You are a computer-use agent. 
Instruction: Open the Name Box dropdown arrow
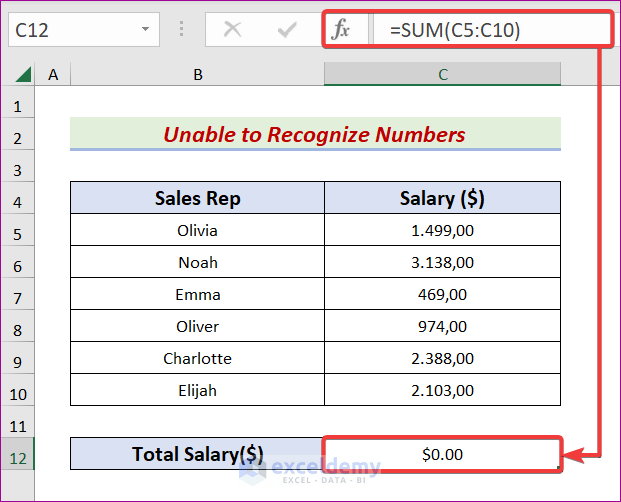click(x=146, y=30)
